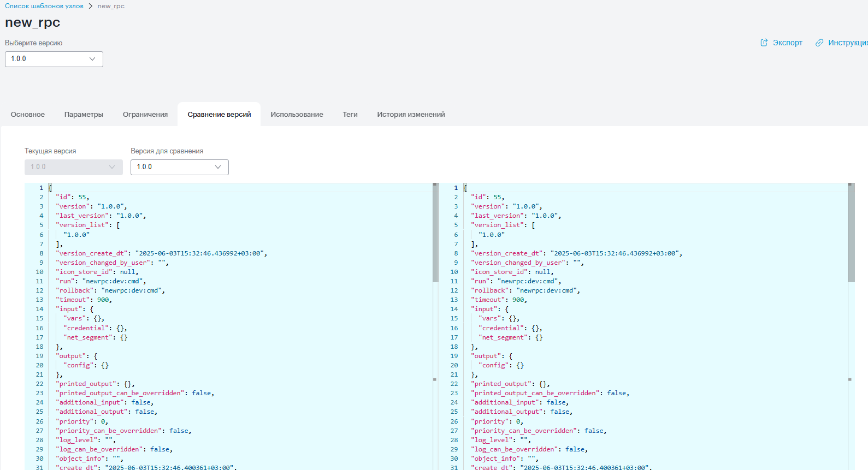Click the Инструкция link icon
868x470 pixels.
coord(819,43)
